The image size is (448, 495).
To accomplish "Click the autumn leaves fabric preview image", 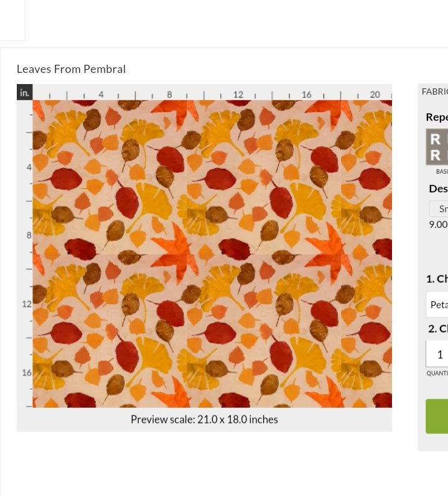I will [212, 253].
